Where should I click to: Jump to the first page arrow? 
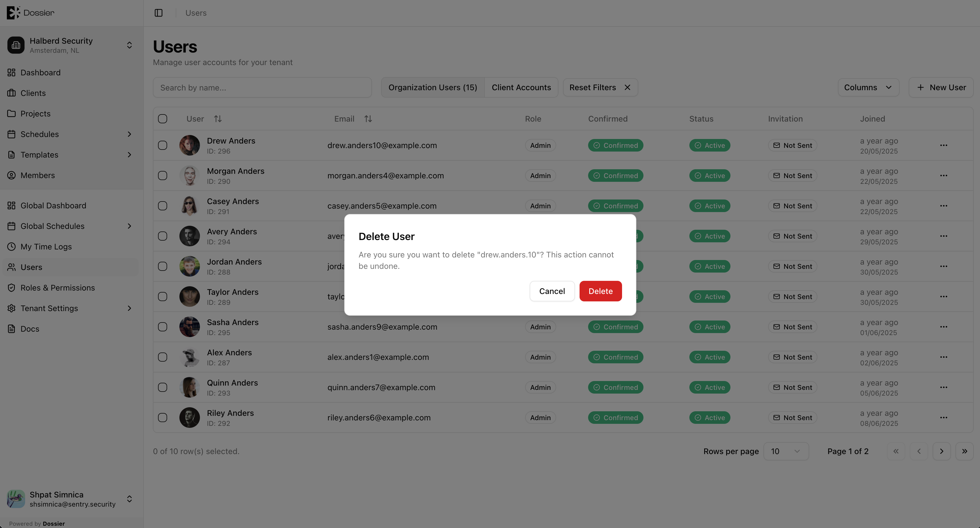coord(896,451)
